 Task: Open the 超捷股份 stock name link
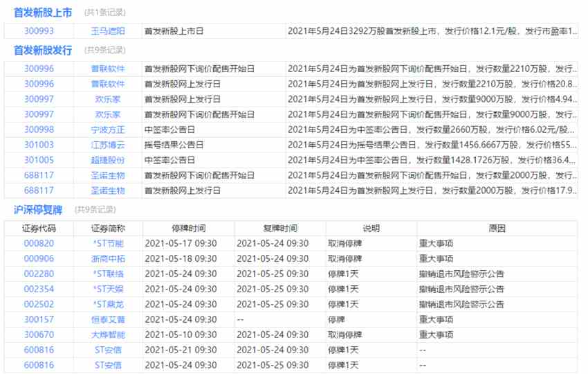(x=108, y=161)
